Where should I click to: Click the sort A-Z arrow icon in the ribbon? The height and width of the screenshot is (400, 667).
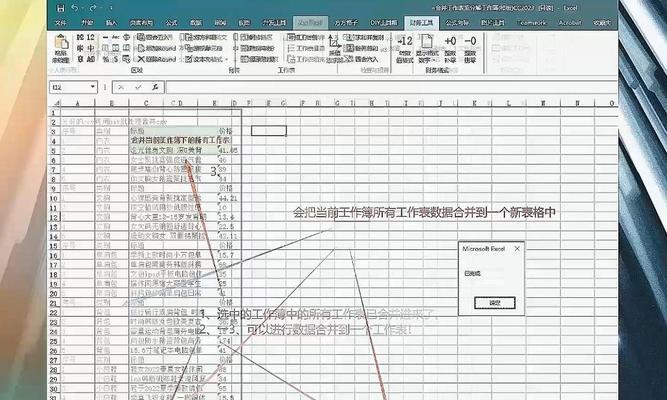(x=334, y=43)
